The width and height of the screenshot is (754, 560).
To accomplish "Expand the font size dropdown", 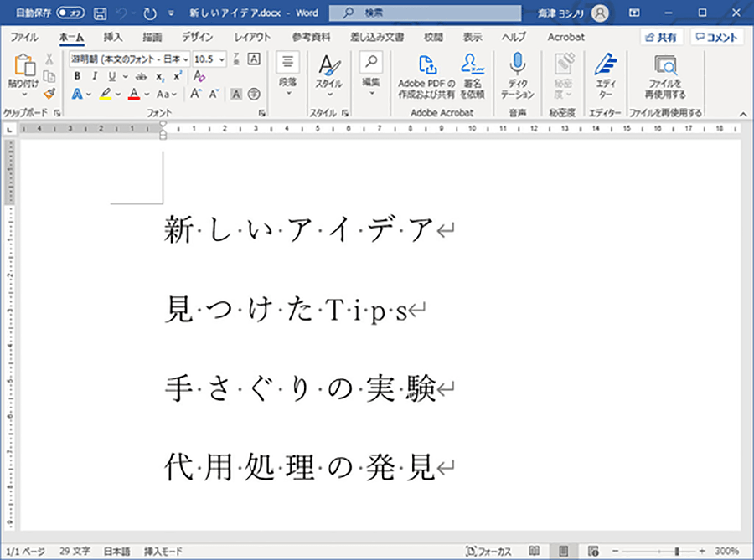I will click(x=221, y=59).
